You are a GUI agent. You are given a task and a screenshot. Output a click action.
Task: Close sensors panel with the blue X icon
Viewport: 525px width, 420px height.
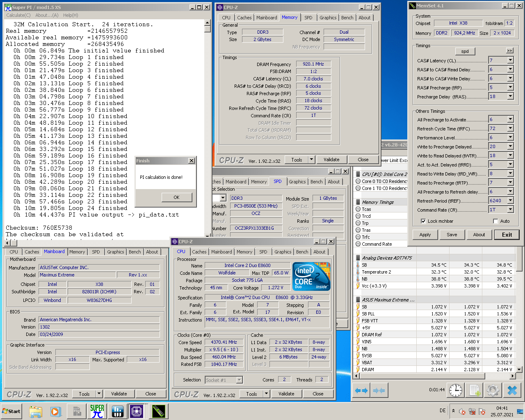[512, 390]
